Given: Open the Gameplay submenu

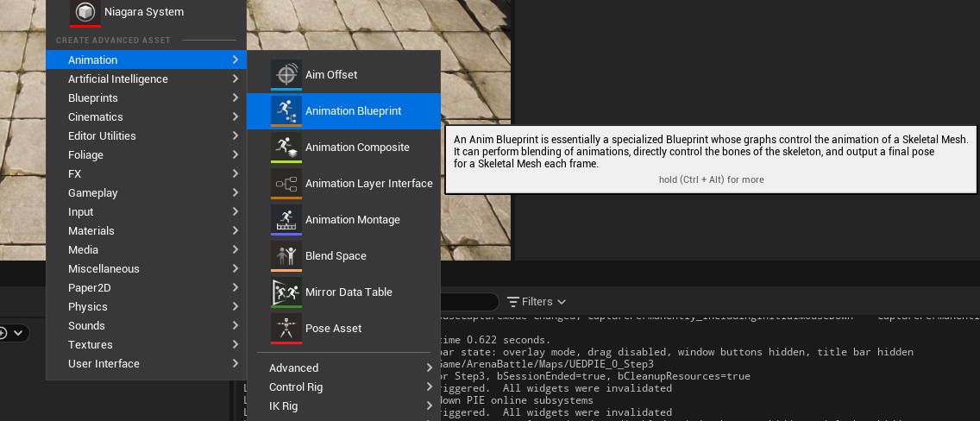Looking at the screenshot, I should coord(147,193).
